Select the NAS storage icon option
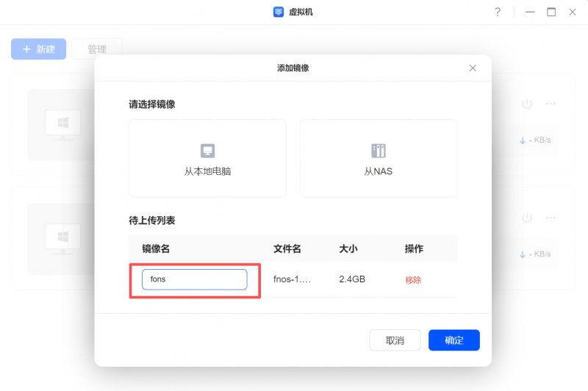 (x=379, y=151)
